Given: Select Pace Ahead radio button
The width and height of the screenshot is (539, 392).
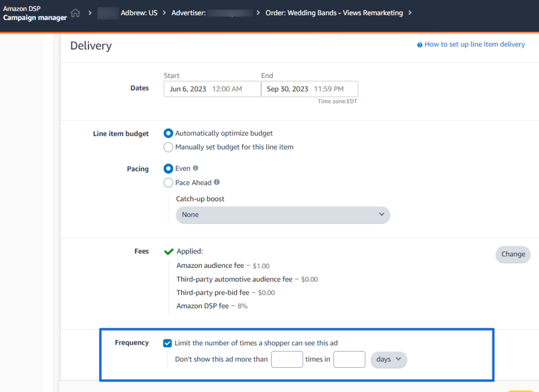Looking at the screenshot, I should click(x=168, y=183).
